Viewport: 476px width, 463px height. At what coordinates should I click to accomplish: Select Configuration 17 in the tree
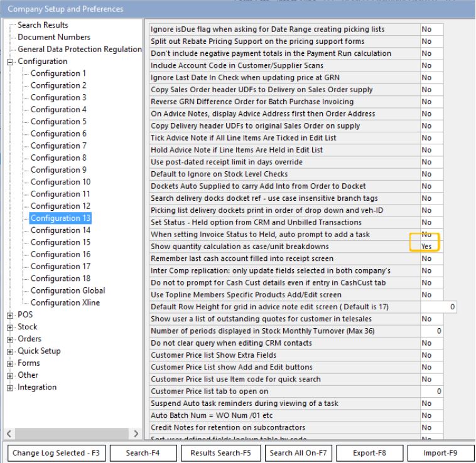coord(60,267)
